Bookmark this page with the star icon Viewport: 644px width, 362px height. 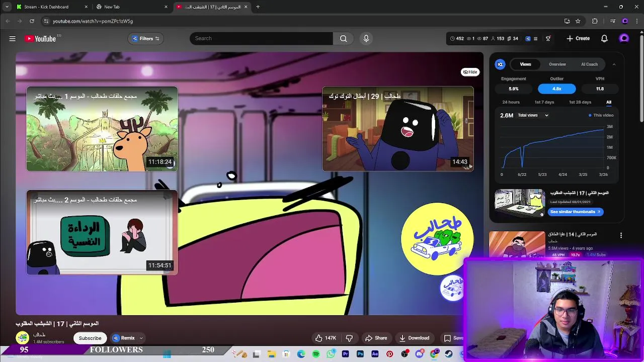[578, 21]
